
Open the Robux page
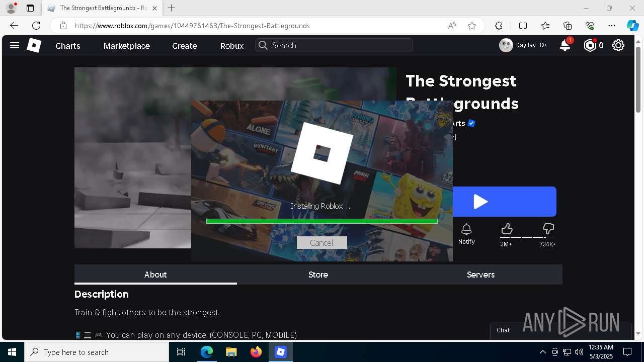pyautogui.click(x=232, y=46)
